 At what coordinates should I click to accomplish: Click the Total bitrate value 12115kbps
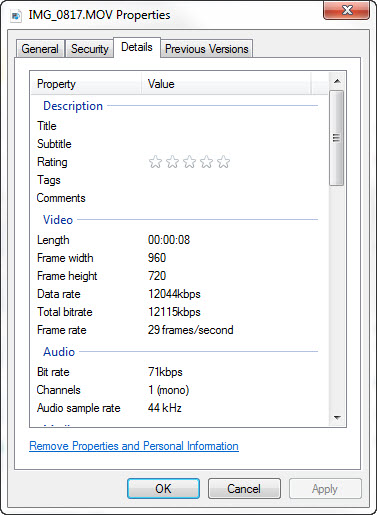[174, 312]
